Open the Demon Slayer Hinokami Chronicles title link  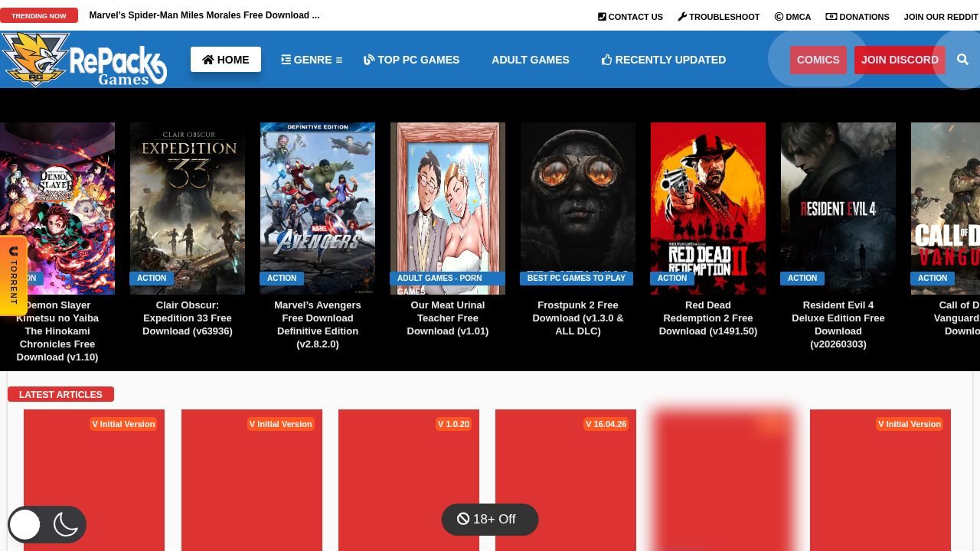[x=57, y=331]
